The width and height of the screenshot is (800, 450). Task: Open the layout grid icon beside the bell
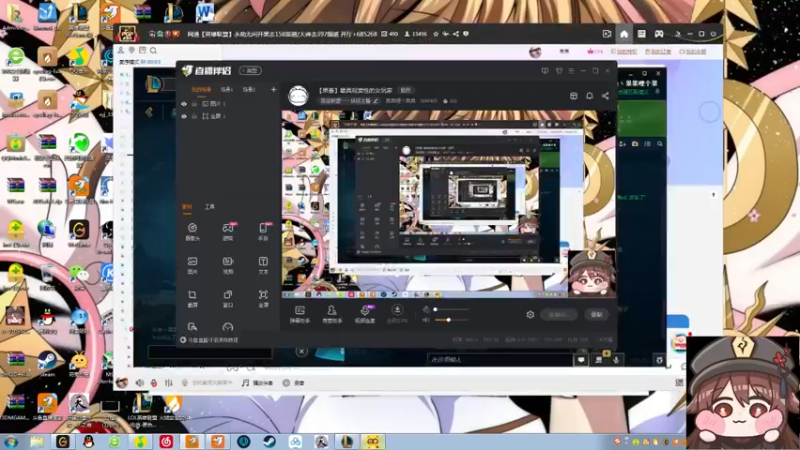(573, 96)
